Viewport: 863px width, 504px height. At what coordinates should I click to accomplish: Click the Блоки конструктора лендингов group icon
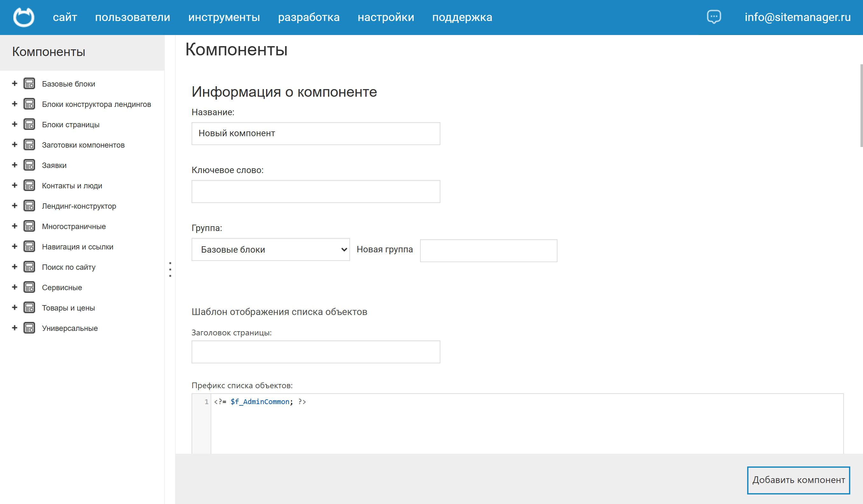tap(29, 104)
